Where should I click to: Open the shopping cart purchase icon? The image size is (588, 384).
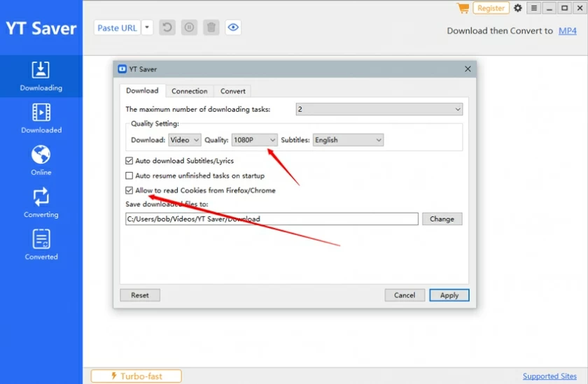click(463, 8)
